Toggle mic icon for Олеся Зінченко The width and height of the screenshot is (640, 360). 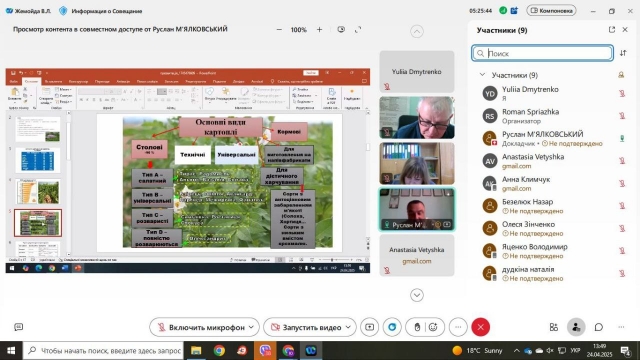(x=622, y=229)
